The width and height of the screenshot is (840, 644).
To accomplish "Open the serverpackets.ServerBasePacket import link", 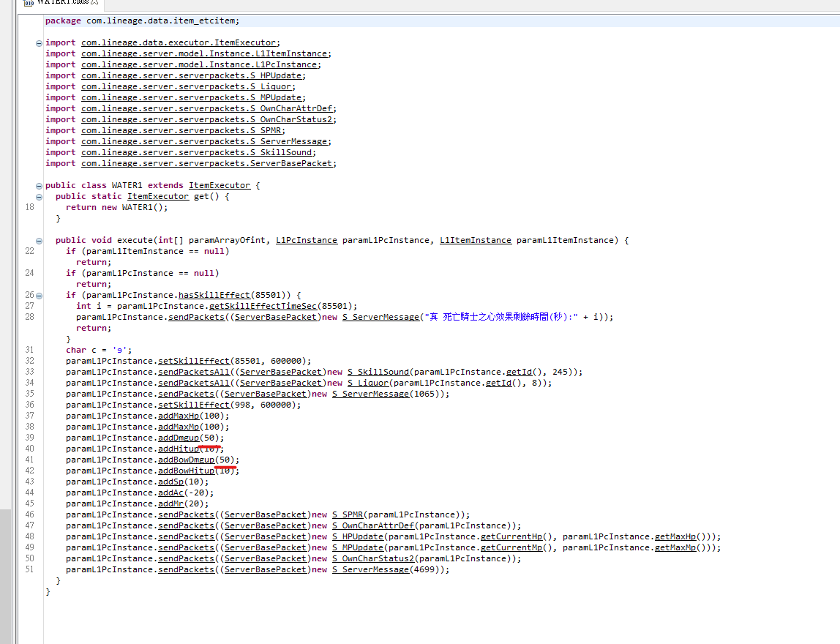I will (207, 163).
